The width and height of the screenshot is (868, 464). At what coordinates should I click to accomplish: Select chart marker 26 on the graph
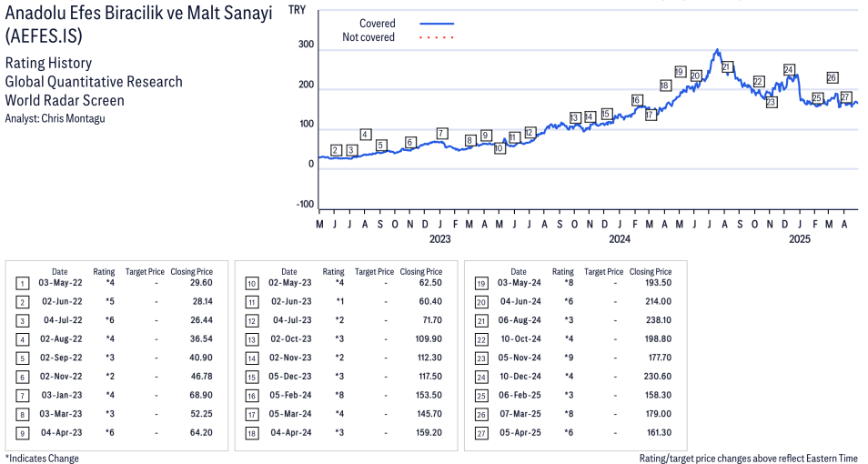pos(832,77)
